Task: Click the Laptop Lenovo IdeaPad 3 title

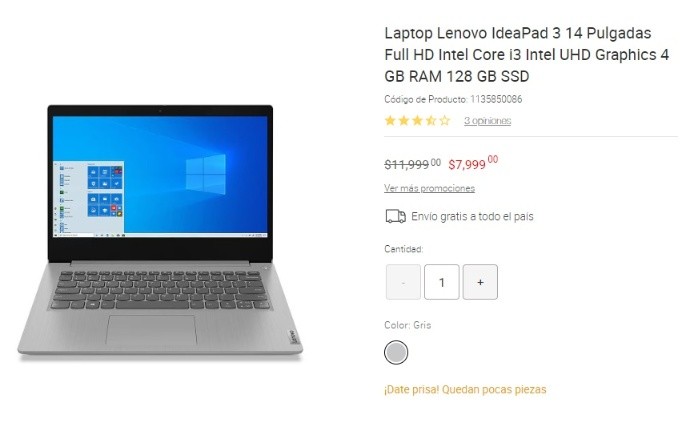Action: point(527,55)
